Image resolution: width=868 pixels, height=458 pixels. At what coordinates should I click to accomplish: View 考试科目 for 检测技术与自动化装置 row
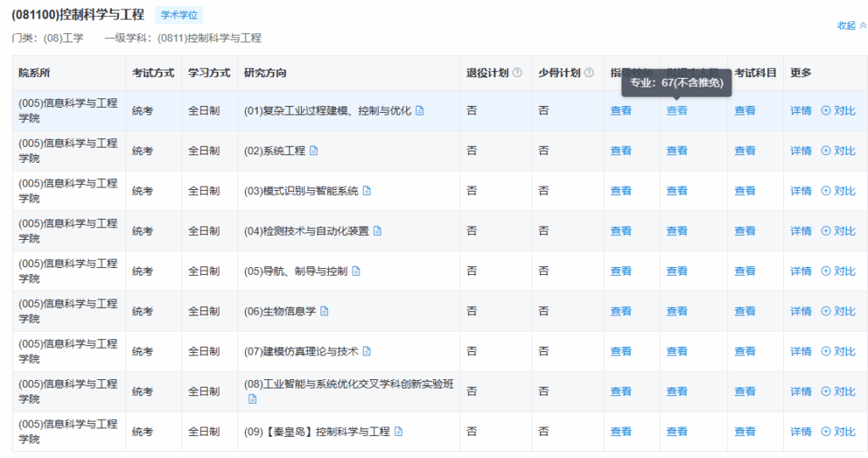(744, 231)
